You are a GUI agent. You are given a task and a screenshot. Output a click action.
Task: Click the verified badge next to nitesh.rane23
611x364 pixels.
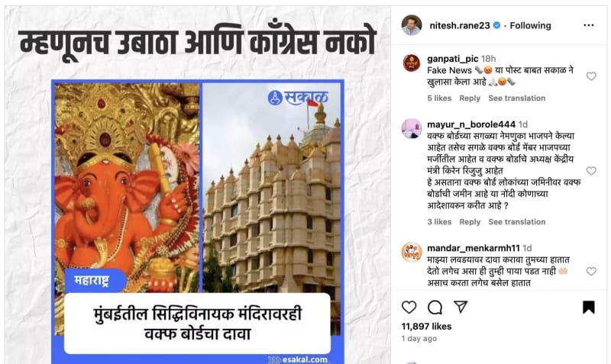(496, 25)
